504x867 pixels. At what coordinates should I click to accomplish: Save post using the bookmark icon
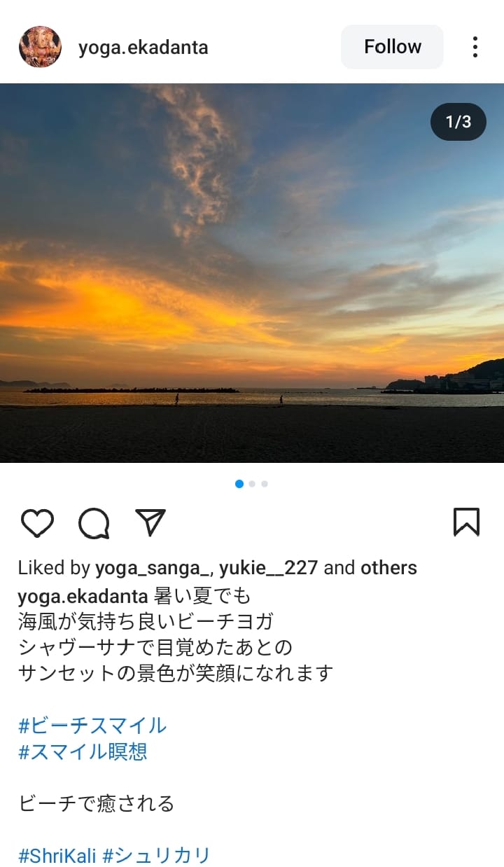tap(466, 522)
